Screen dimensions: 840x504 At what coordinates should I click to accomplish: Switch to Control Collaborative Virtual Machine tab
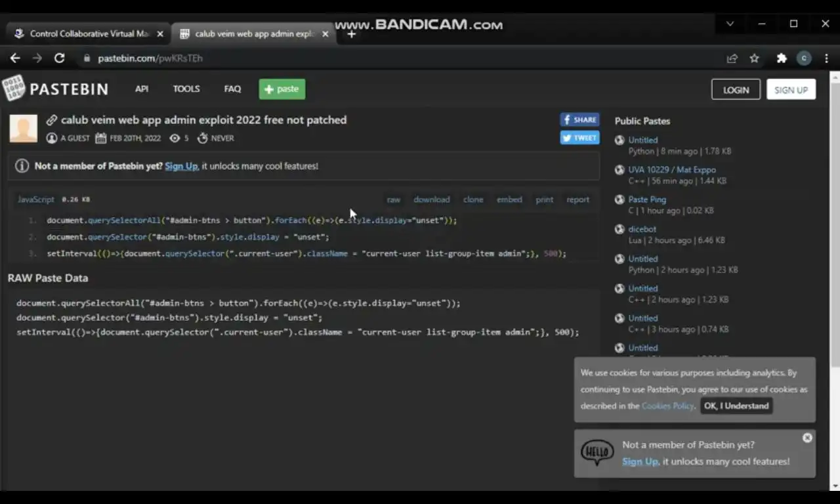pyautogui.click(x=88, y=34)
